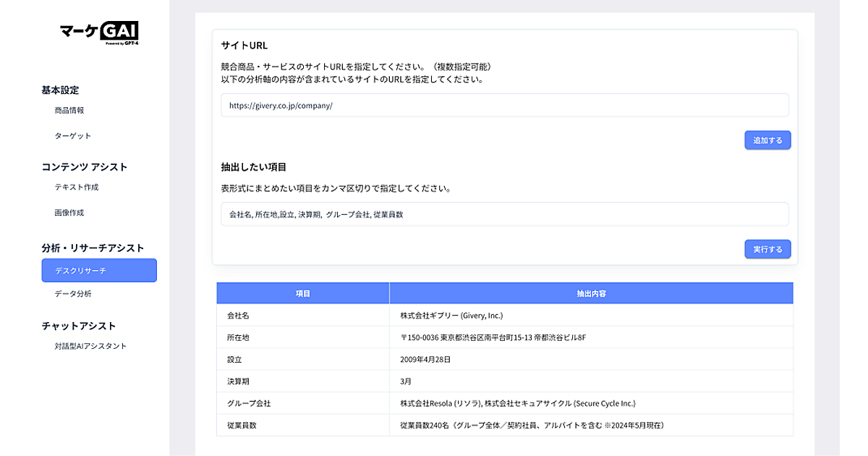Click the 抽出内容 column header
This screenshot has width=868, height=456.
tap(591, 293)
